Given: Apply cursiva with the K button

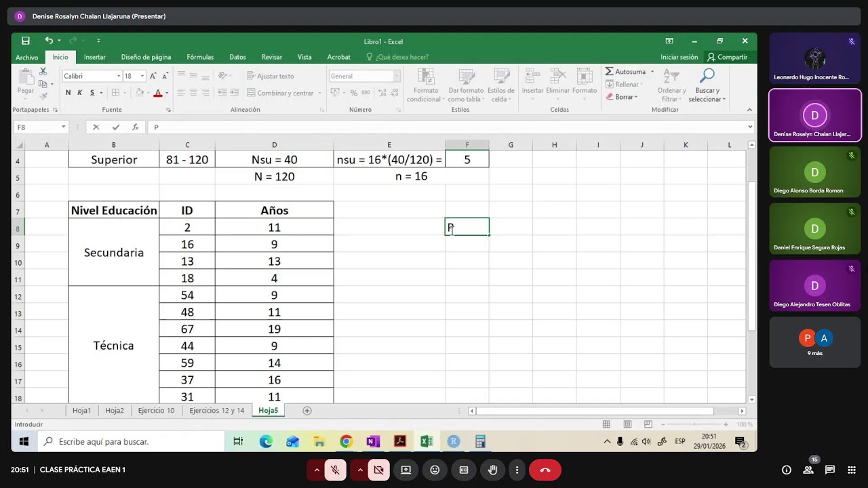Looking at the screenshot, I should pyautogui.click(x=79, y=93).
